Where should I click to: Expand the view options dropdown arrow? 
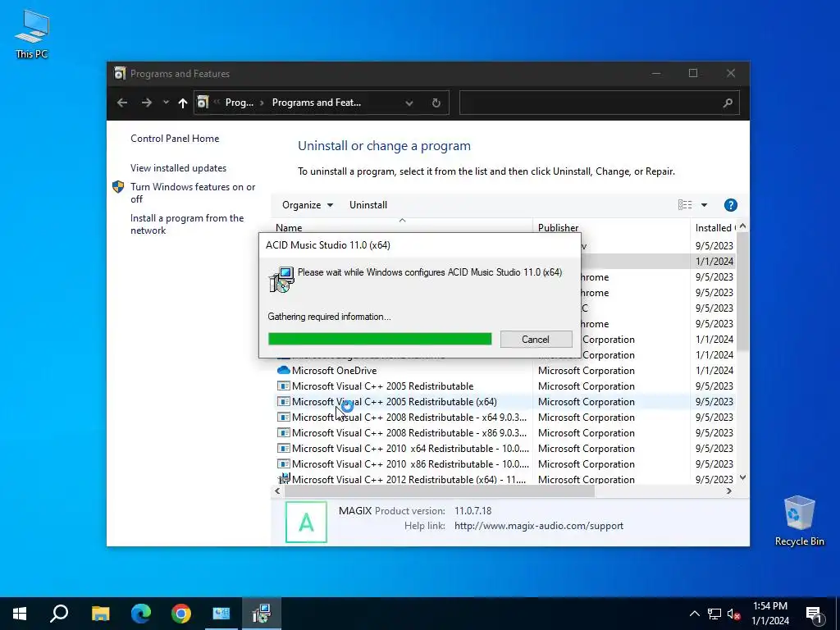click(704, 204)
